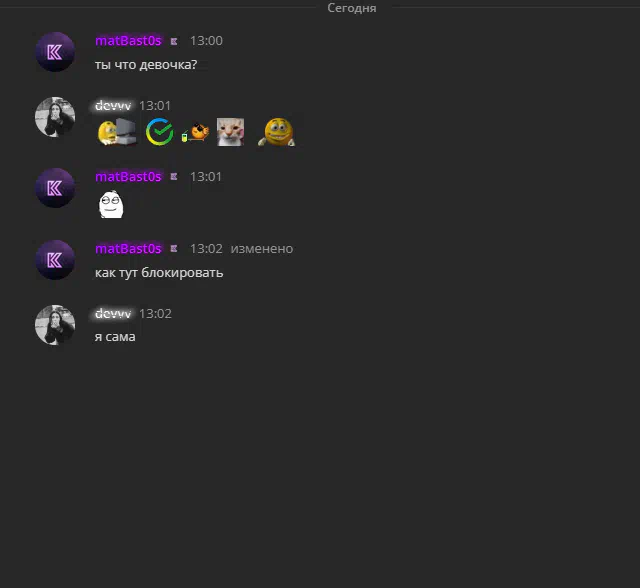This screenshot has width=640, height=588.
Task: Click the badge icon beside matBast0s at 13:01
Action: (x=174, y=177)
